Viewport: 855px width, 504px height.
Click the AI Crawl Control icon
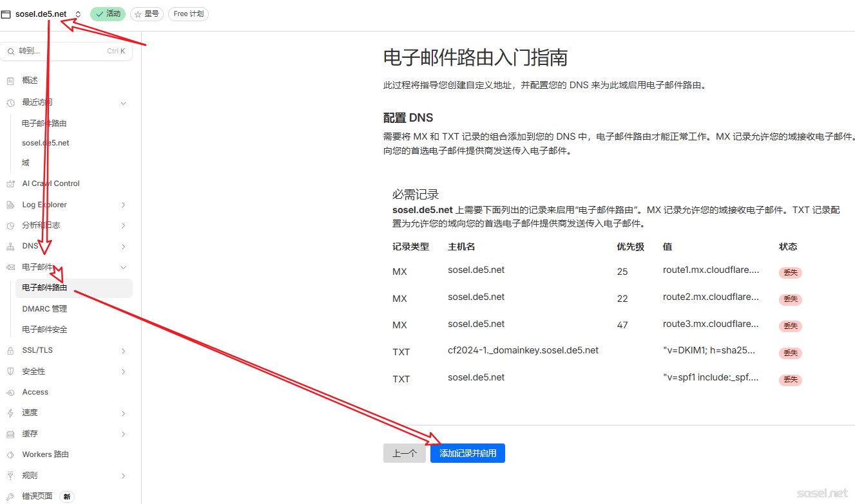point(10,183)
